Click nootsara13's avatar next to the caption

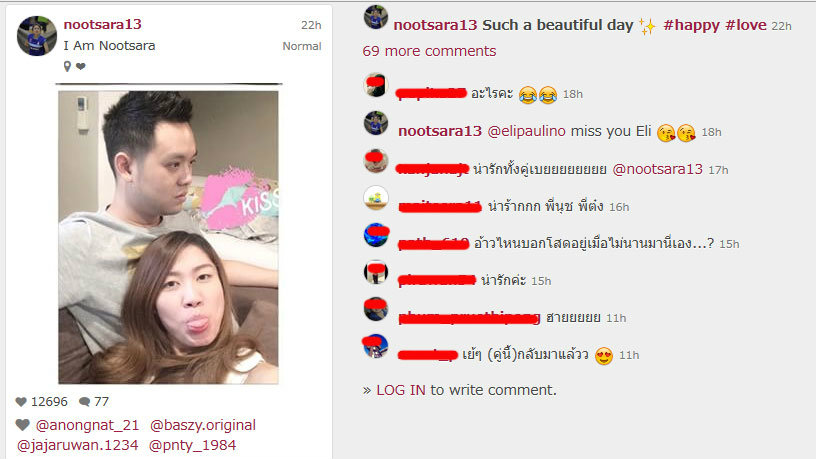376,17
